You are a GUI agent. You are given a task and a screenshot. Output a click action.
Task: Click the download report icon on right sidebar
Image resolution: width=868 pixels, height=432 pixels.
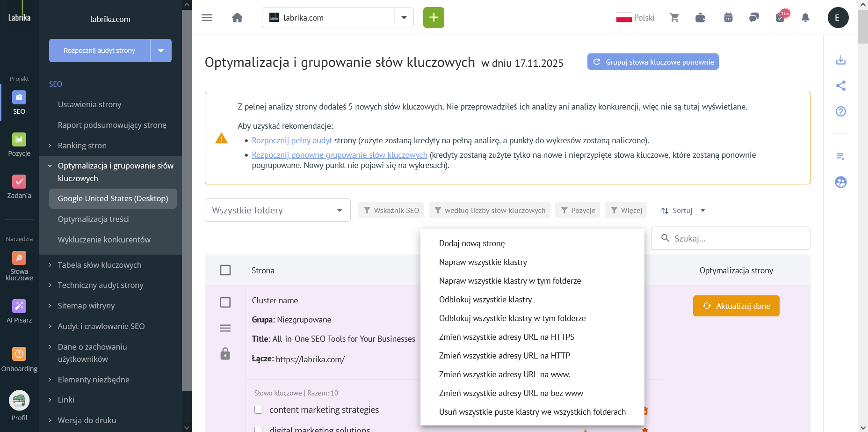pos(841,60)
